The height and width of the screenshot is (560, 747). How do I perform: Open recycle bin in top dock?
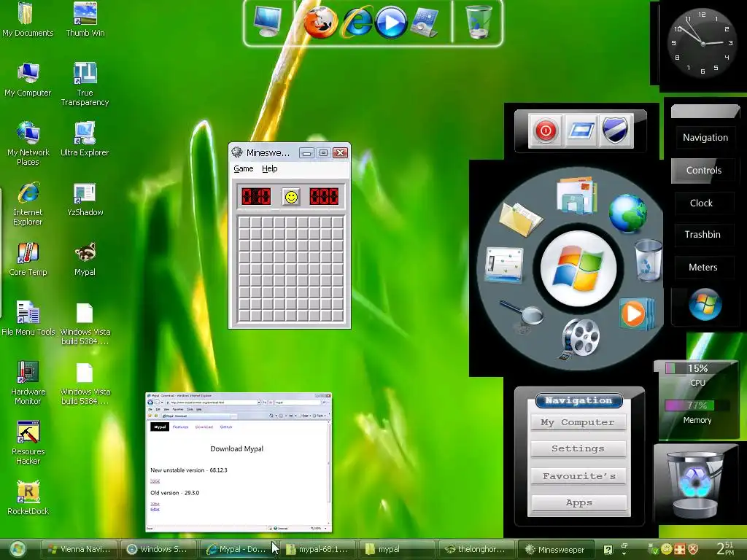[478, 22]
